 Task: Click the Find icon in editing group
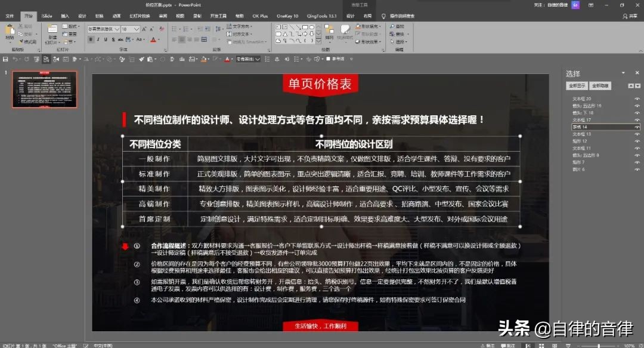397,26
